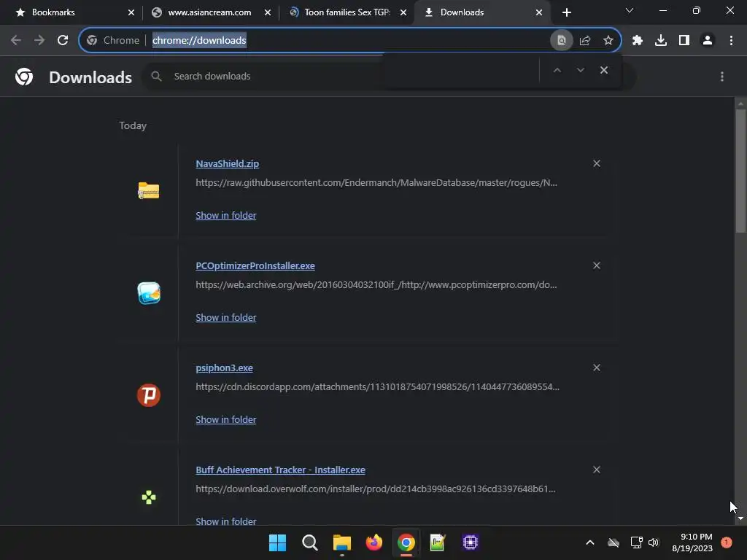Open Downloads page more actions menu
The width and height of the screenshot is (747, 560).
722,77
